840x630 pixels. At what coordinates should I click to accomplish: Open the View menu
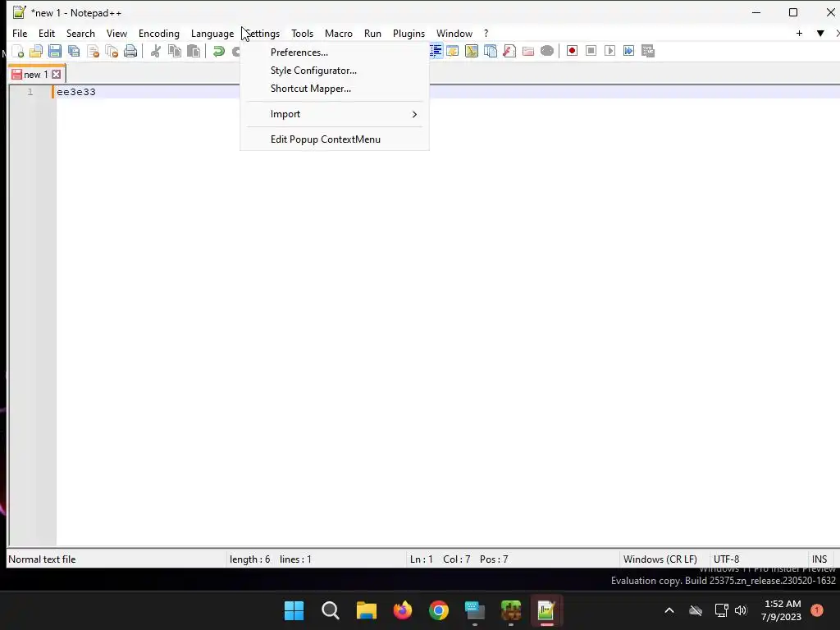click(x=116, y=33)
